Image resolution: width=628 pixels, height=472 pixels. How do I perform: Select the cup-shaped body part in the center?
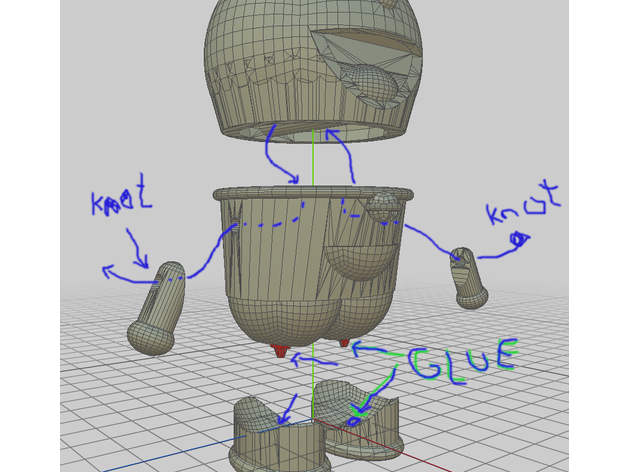click(x=270, y=260)
